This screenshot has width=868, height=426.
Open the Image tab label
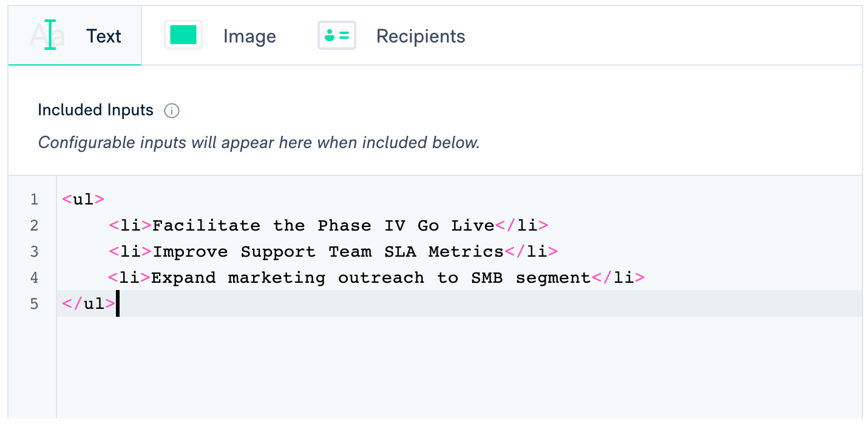(249, 36)
